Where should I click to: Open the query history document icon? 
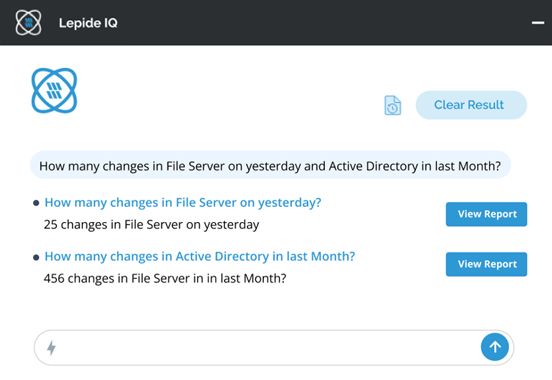coord(393,105)
